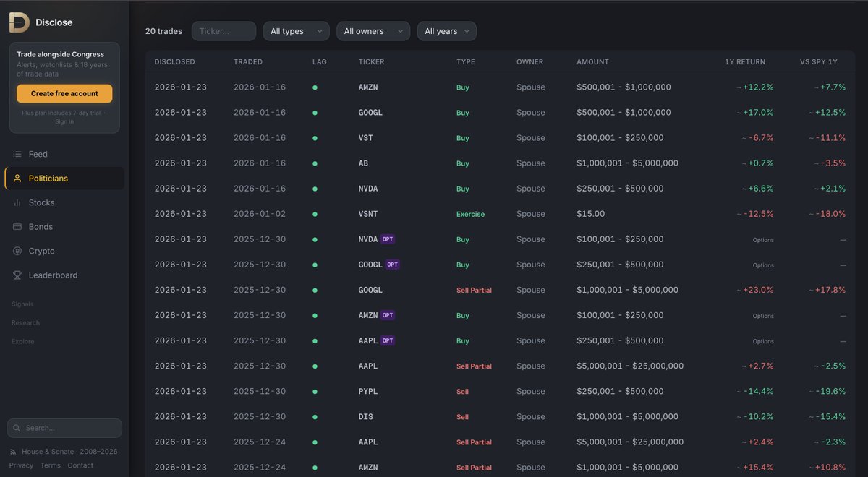The height and width of the screenshot is (477, 868).
Task: Click the VSNT ticker
Action: pyautogui.click(x=368, y=214)
